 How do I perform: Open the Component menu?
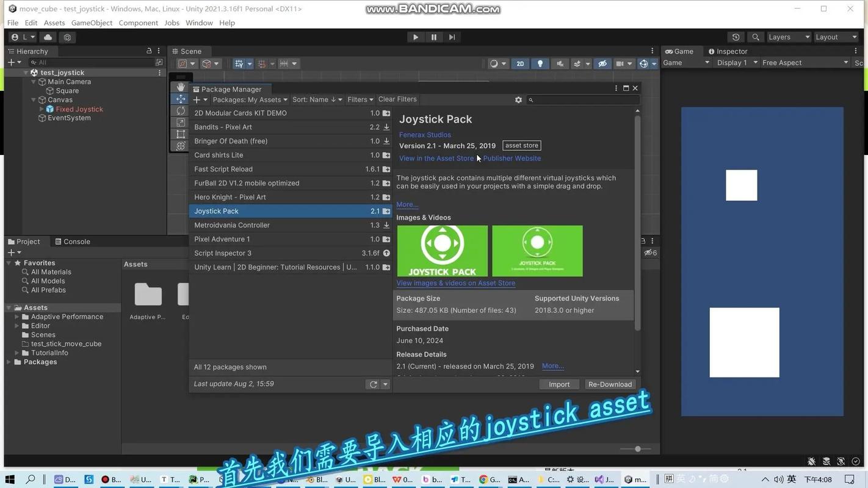click(138, 23)
